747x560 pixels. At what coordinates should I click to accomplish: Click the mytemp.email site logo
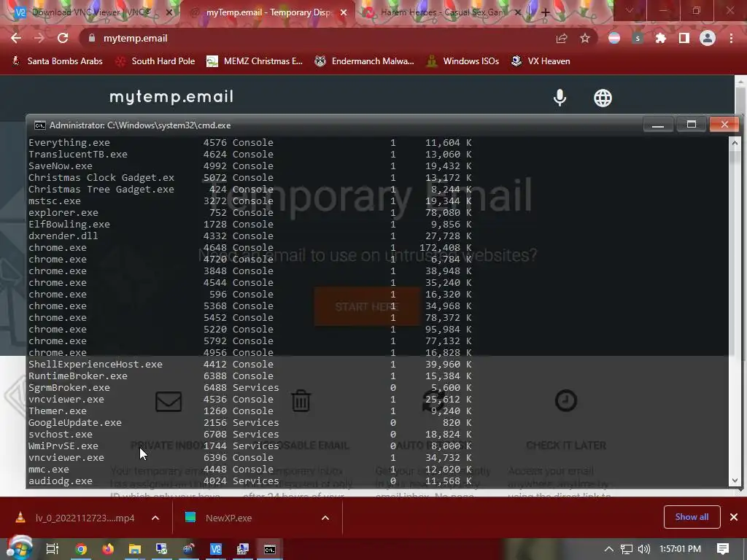pos(171,97)
